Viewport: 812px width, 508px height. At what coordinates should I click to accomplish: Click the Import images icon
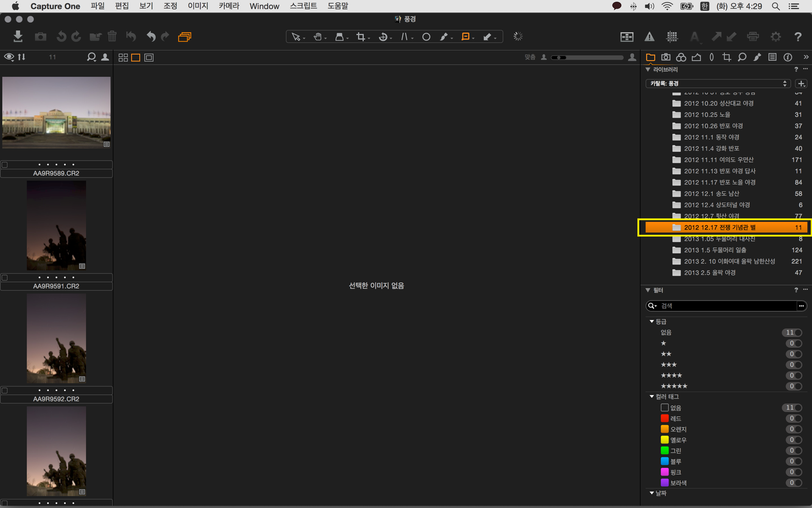(x=18, y=36)
